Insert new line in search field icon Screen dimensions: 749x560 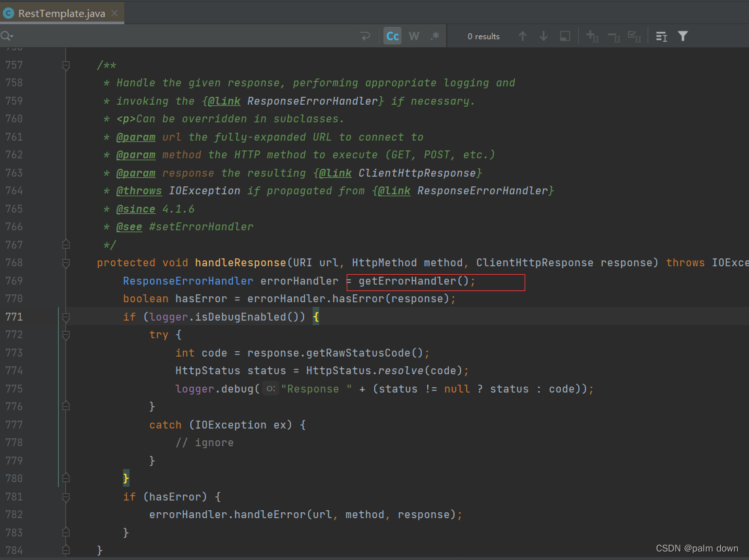click(366, 37)
